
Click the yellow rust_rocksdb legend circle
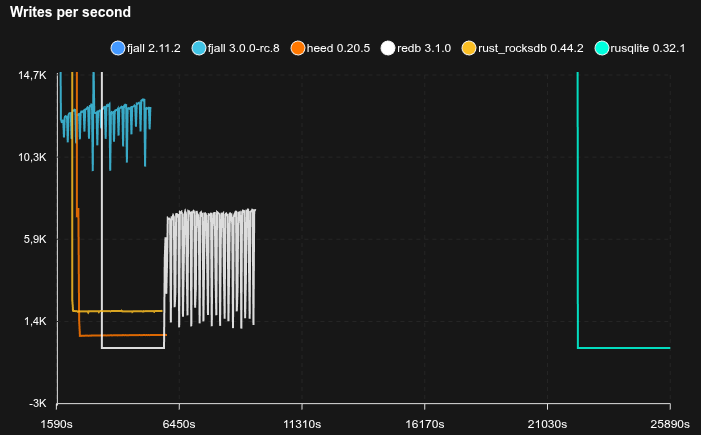[x=469, y=48]
